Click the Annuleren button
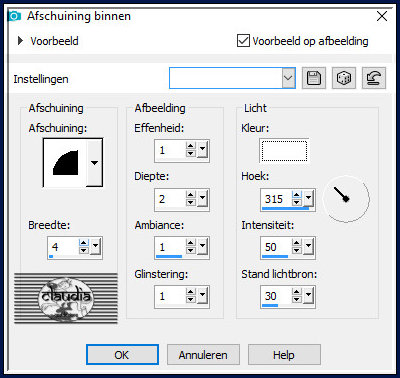Image resolution: width=400 pixels, height=378 pixels. [x=203, y=355]
